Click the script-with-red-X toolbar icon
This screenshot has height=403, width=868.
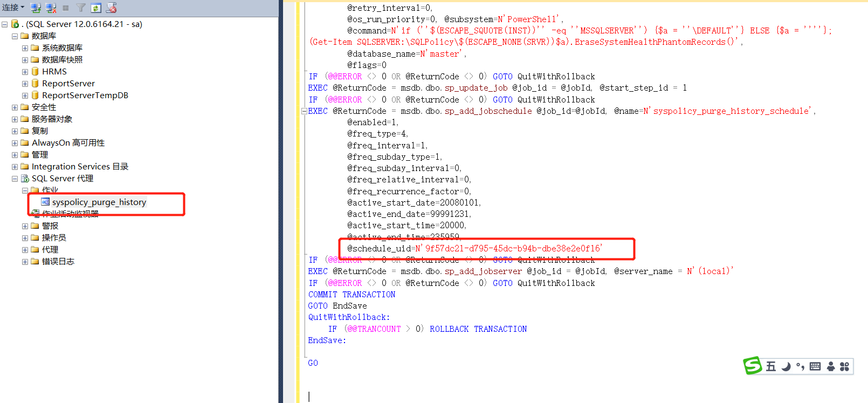(112, 8)
